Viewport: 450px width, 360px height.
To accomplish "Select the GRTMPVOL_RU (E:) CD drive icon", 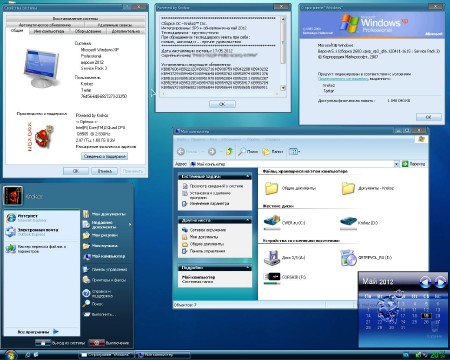I will point(348,258).
